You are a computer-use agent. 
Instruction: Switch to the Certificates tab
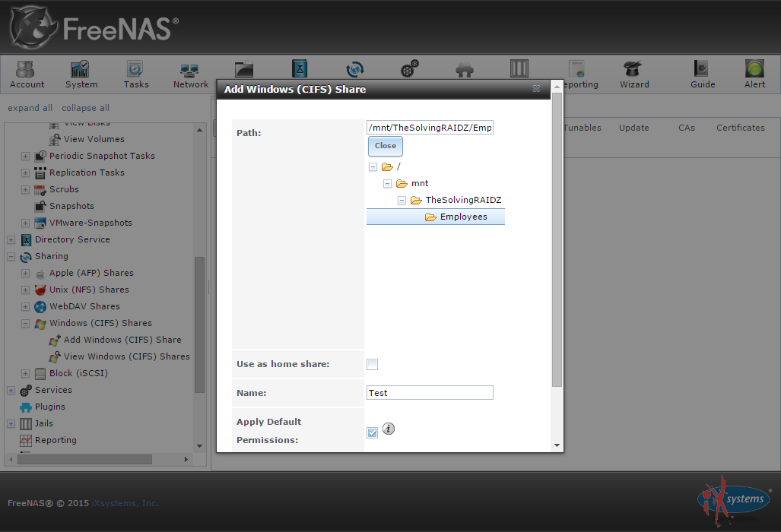(740, 128)
